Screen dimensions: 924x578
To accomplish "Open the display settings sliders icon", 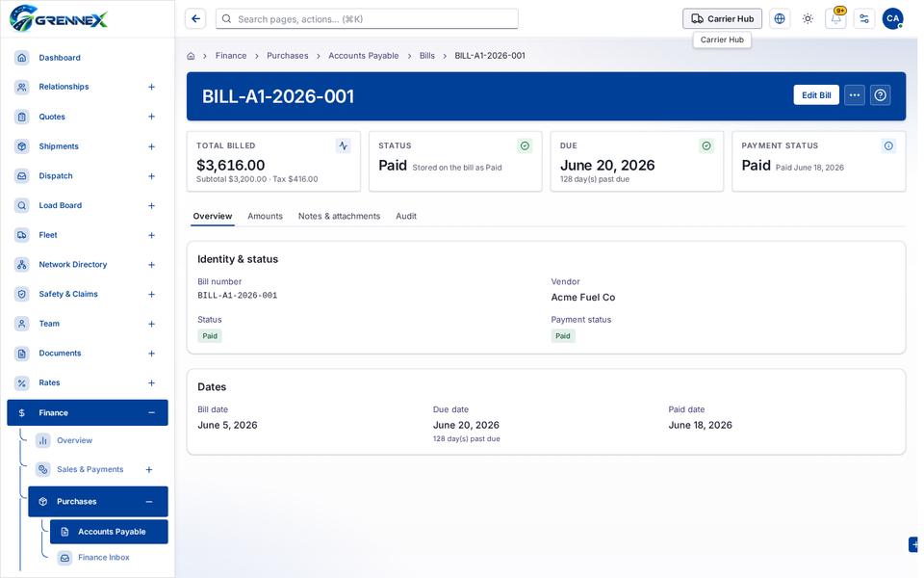I will tap(864, 19).
